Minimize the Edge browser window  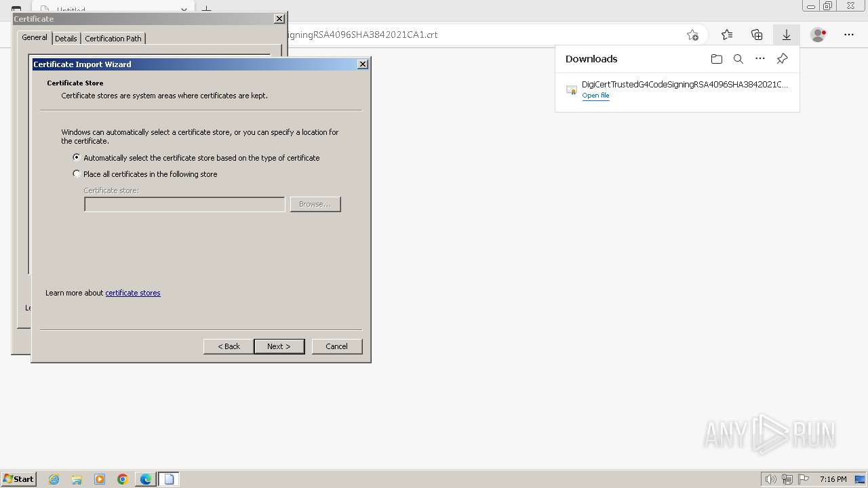point(810,6)
